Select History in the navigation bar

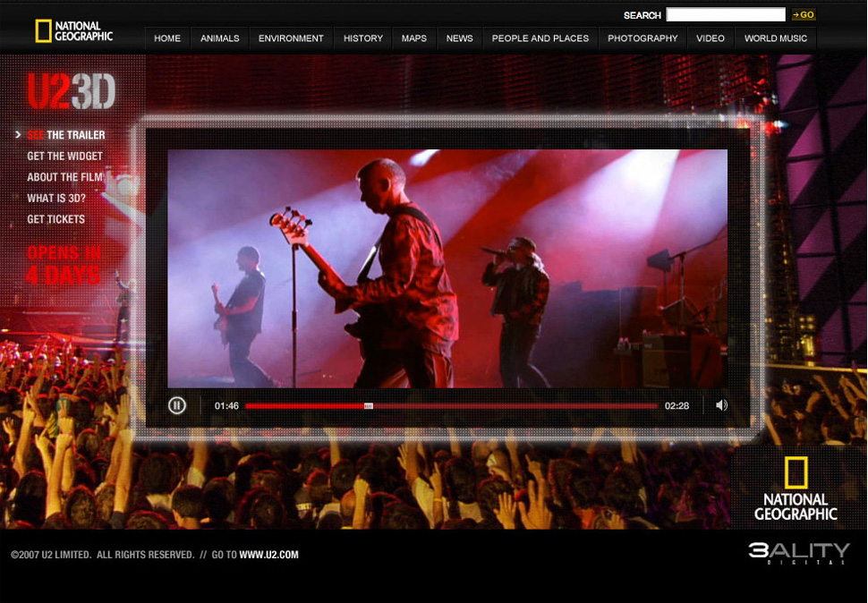(x=363, y=38)
